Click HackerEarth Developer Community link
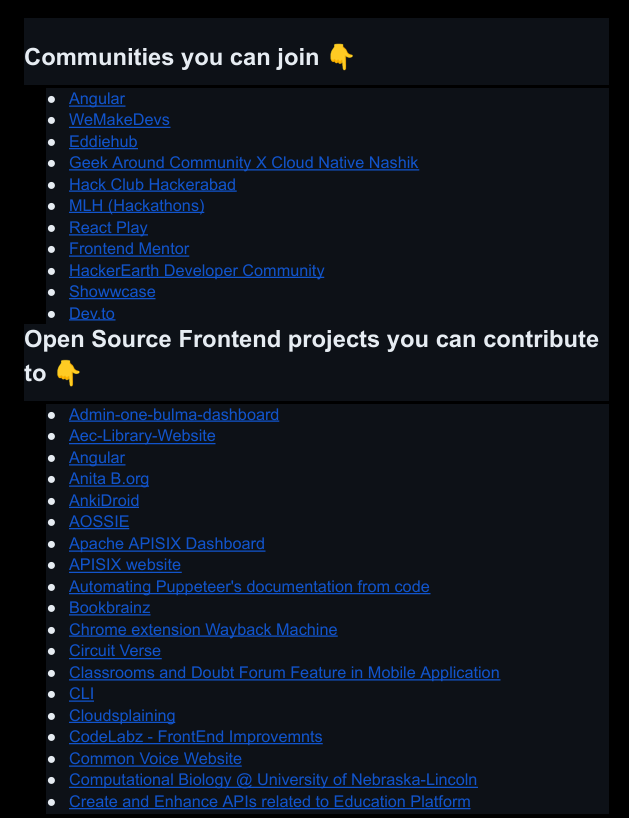The height and width of the screenshot is (818, 629). [196, 270]
